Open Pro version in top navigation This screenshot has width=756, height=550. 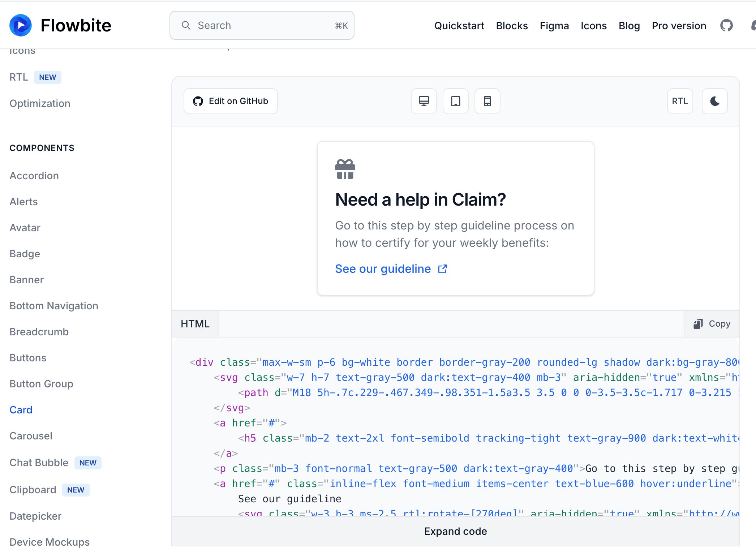point(679,26)
